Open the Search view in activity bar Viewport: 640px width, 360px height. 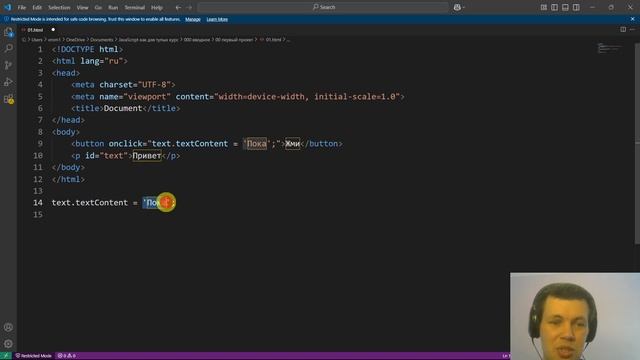click(x=8, y=49)
